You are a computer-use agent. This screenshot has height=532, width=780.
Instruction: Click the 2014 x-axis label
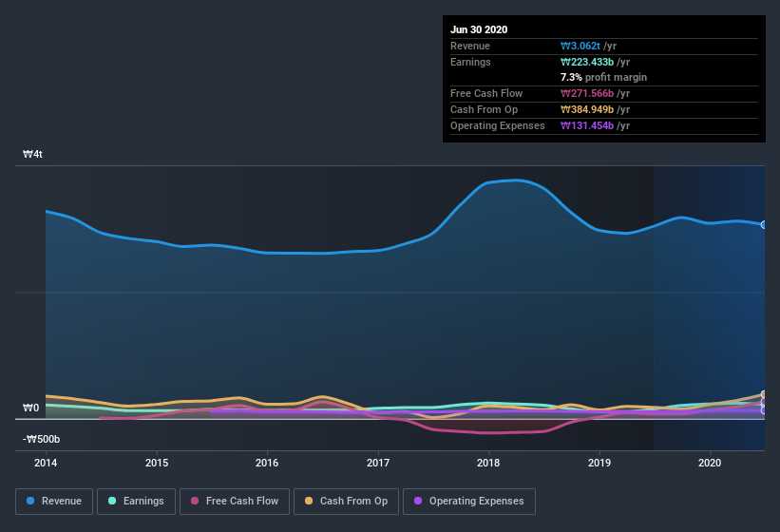pyautogui.click(x=46, y=463)
